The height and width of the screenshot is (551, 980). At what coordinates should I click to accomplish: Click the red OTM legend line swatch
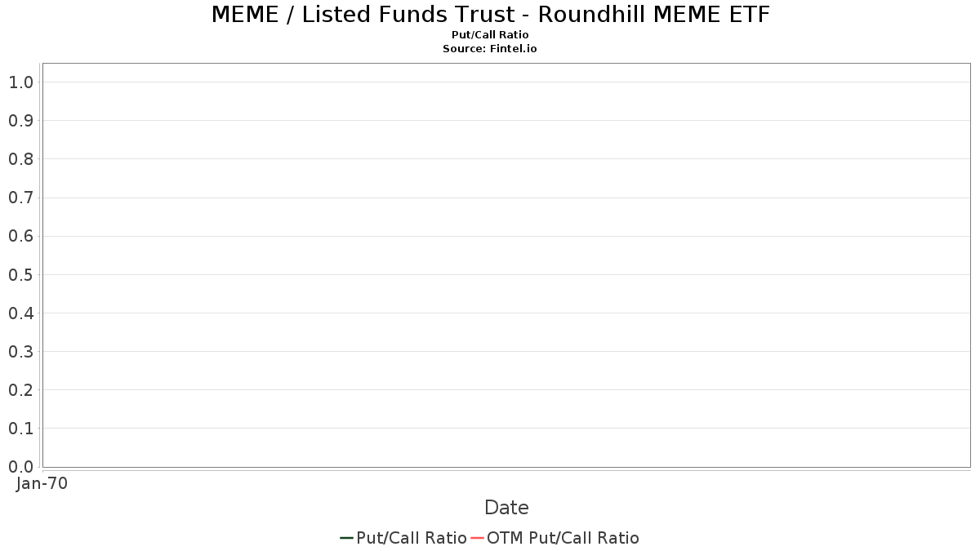478,538
